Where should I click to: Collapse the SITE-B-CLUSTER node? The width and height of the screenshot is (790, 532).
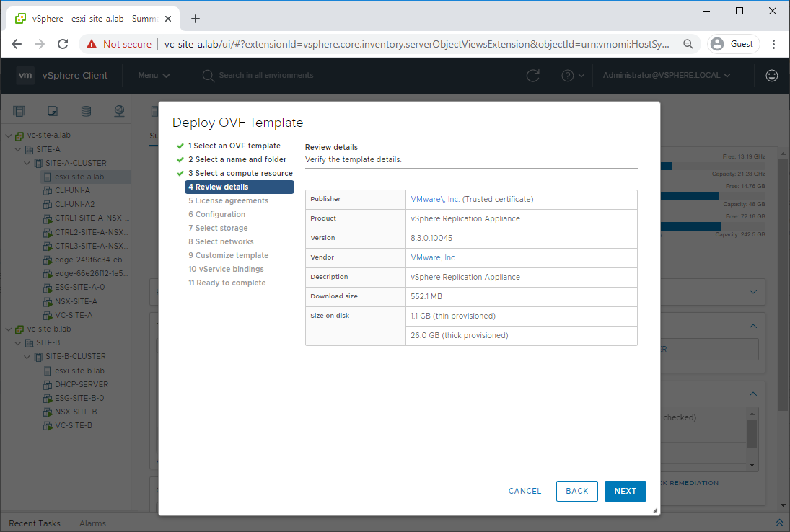pyautogui.click(x=27, y=356)
